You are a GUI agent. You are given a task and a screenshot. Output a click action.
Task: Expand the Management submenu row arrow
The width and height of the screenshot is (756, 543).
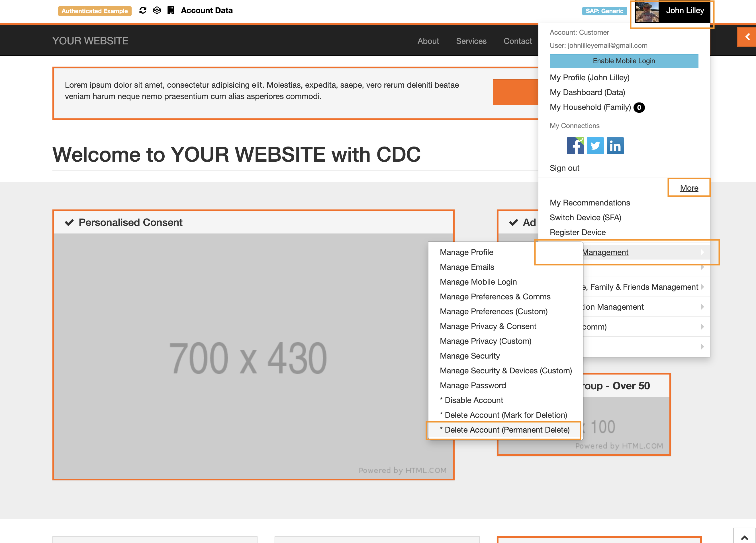[x=702, y=252]
